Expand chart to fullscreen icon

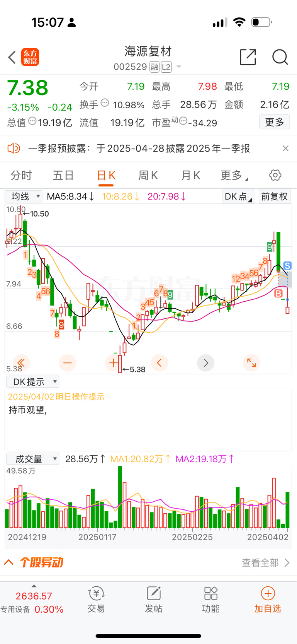[251, 363]
